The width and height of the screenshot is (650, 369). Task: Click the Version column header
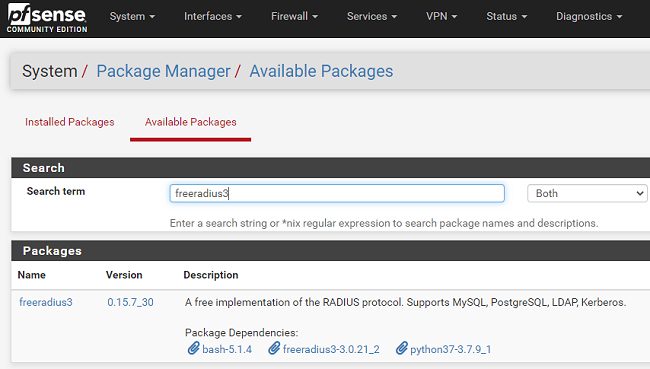click(x=124, y=275)
